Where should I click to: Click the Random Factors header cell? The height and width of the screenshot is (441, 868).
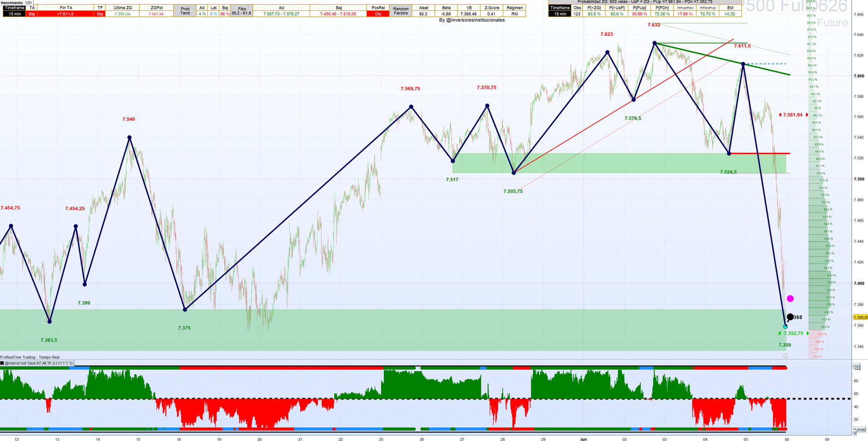401,11
